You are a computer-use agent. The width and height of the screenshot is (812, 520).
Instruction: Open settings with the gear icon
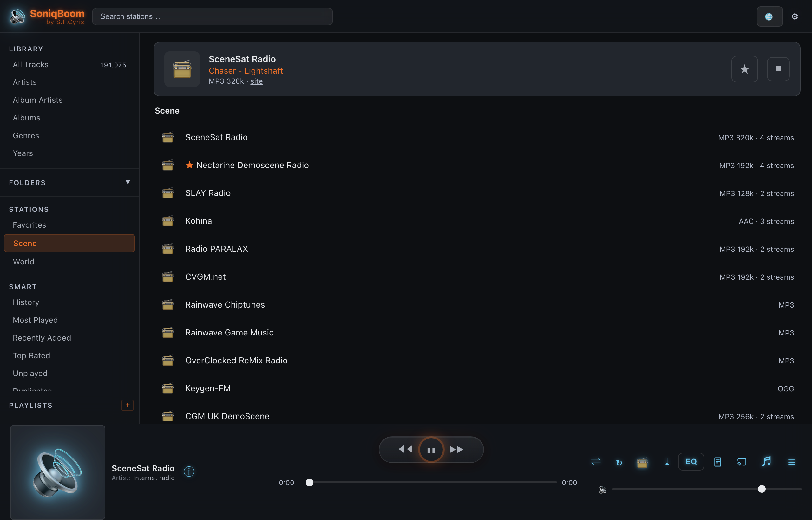[x=795, y=16]
